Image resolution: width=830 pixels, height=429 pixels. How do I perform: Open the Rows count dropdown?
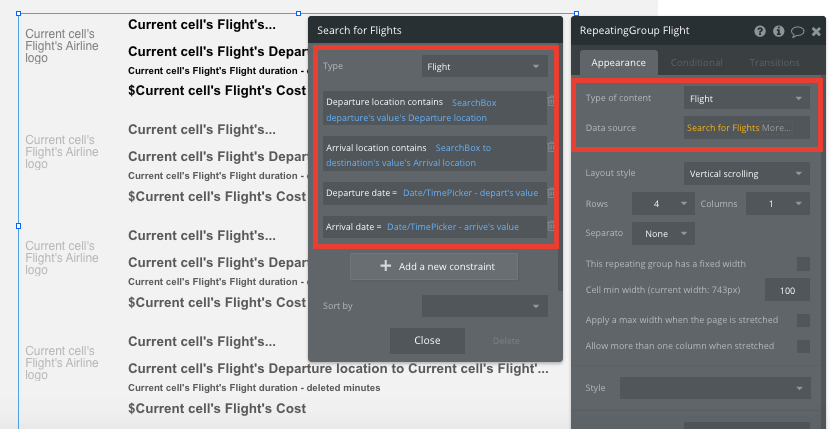point(663,204)
